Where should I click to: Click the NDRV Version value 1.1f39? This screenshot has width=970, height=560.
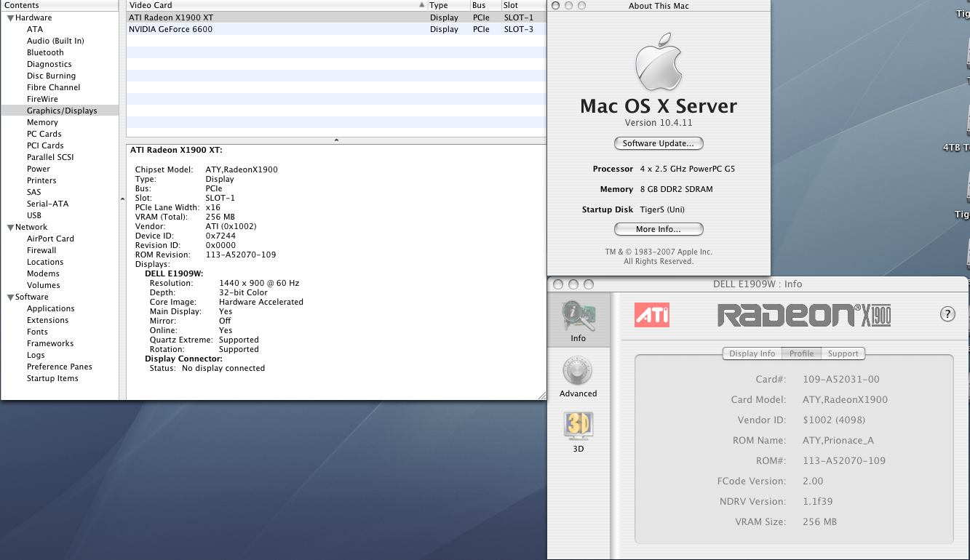(818, 501)
